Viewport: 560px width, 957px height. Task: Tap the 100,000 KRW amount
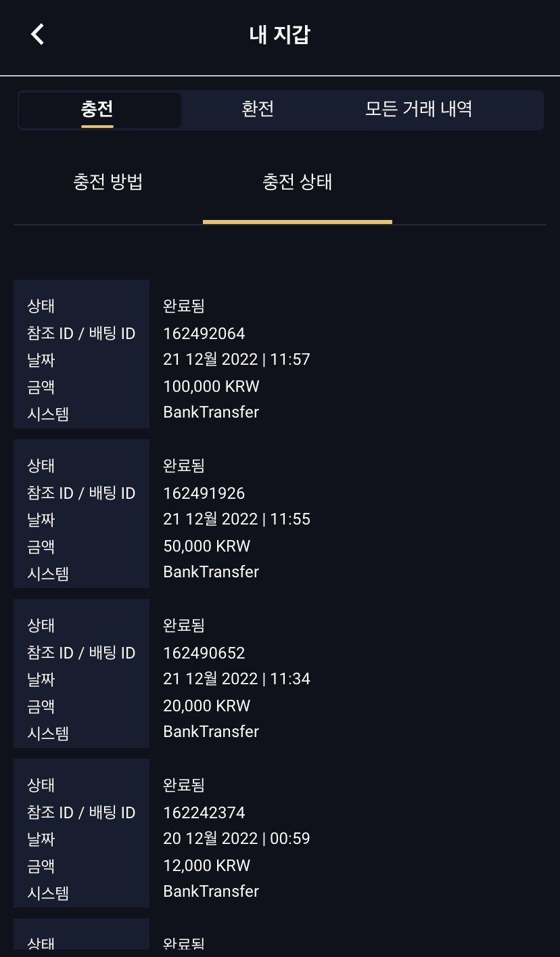pos(211,386)
